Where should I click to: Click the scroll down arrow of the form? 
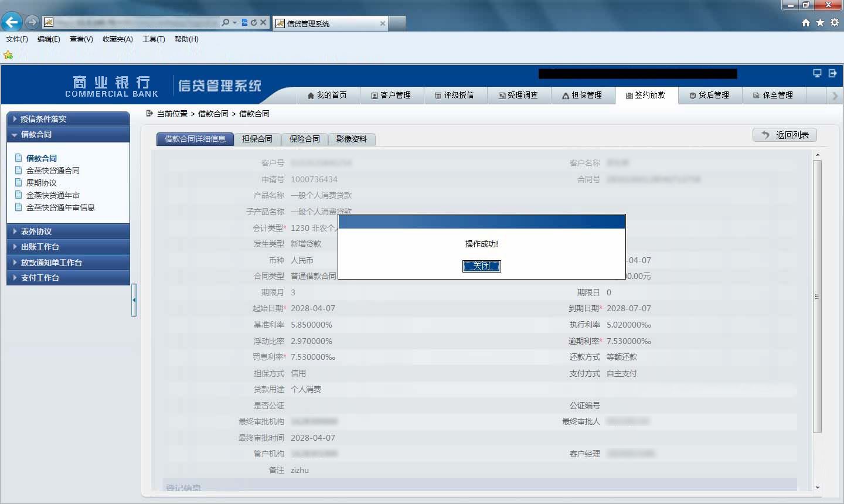(x=818, y=487)
